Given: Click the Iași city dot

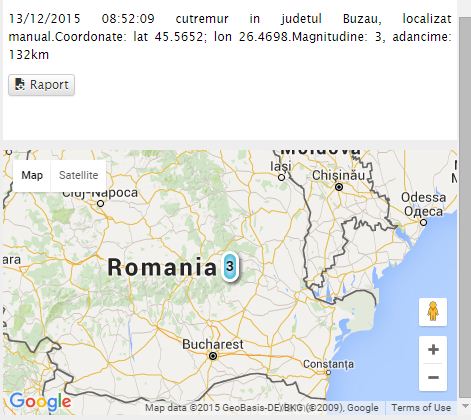Looking at the screenshot, I should 281,178.
